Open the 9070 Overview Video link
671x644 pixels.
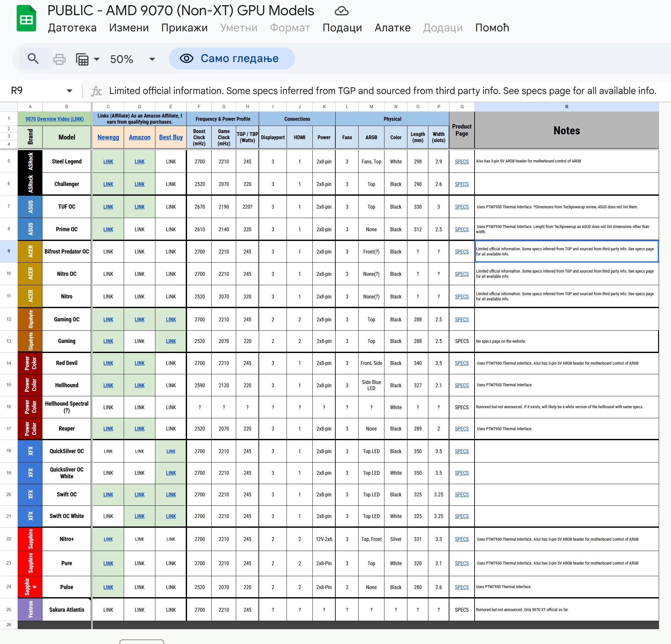tap(54, 119)
